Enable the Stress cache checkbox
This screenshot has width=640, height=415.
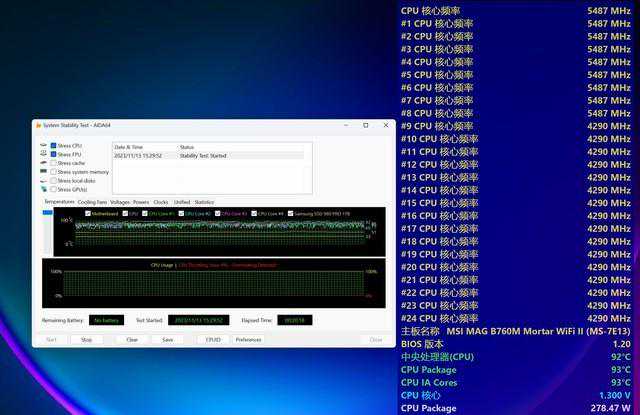(54, 163)
